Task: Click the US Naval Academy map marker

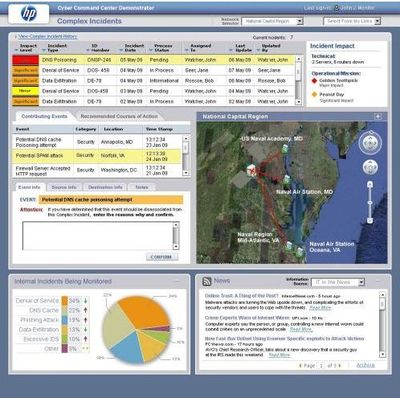Action: pyautogui.click(x=285, y=148)
